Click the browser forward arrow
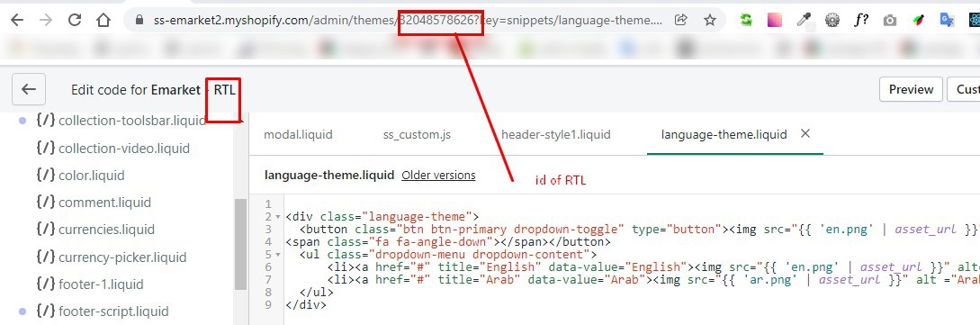Image resolution: width=980 pixels, height=325 pixels. [x=46, y=20]
